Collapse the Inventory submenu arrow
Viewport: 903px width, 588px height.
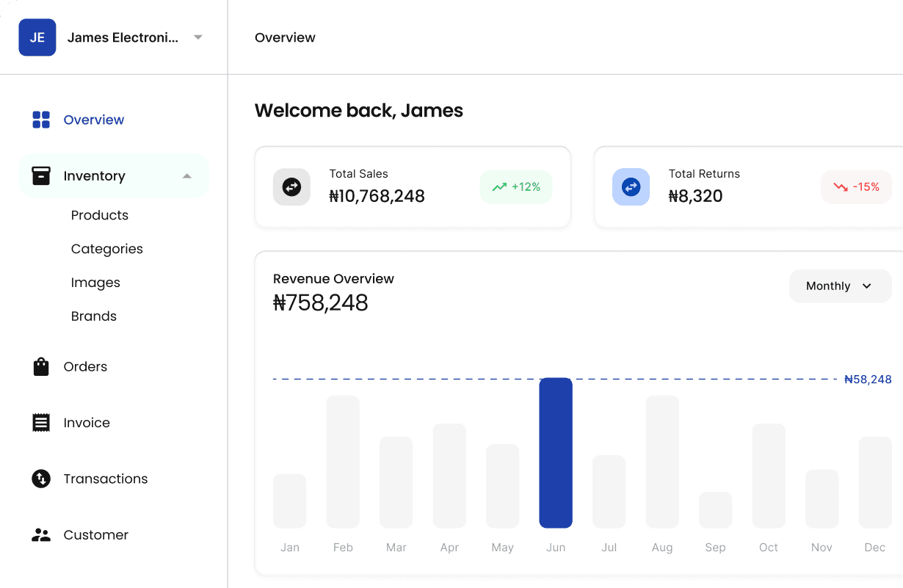point(186,176)
